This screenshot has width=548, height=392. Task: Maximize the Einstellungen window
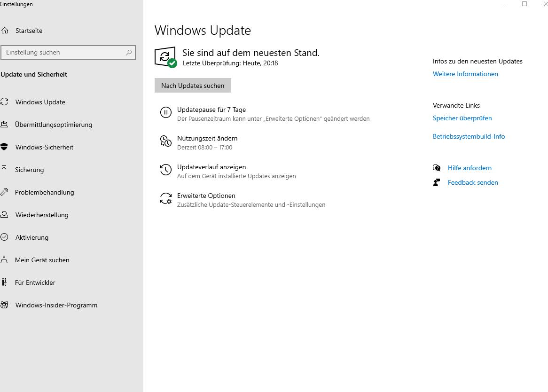(x=524, y=4)
